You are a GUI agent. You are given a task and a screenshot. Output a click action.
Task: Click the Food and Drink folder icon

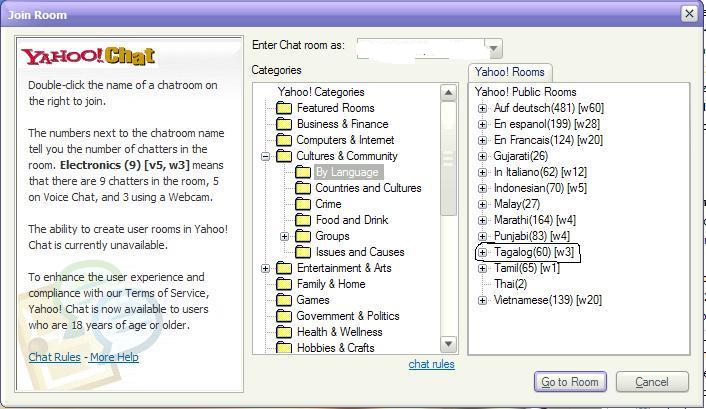(303, 220)
